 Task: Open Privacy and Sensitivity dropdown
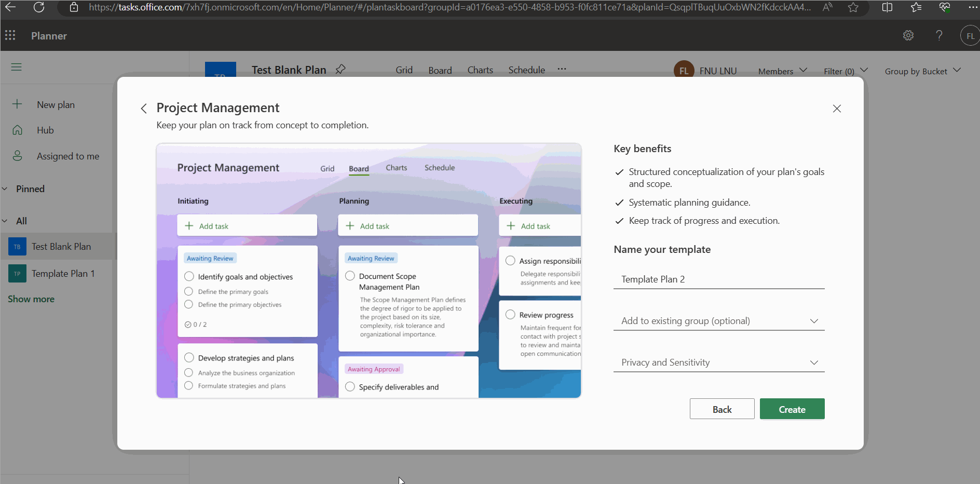click(x=719, y=362)
